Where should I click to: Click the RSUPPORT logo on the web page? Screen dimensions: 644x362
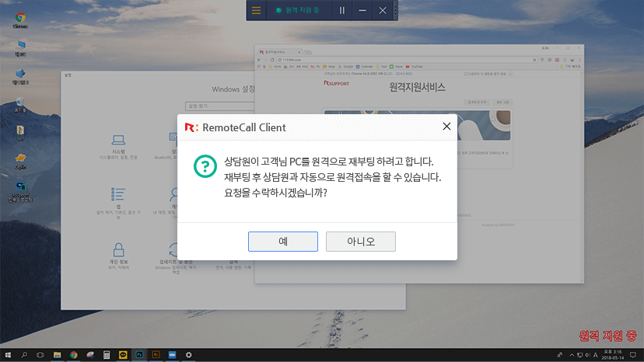click(336, 83)
